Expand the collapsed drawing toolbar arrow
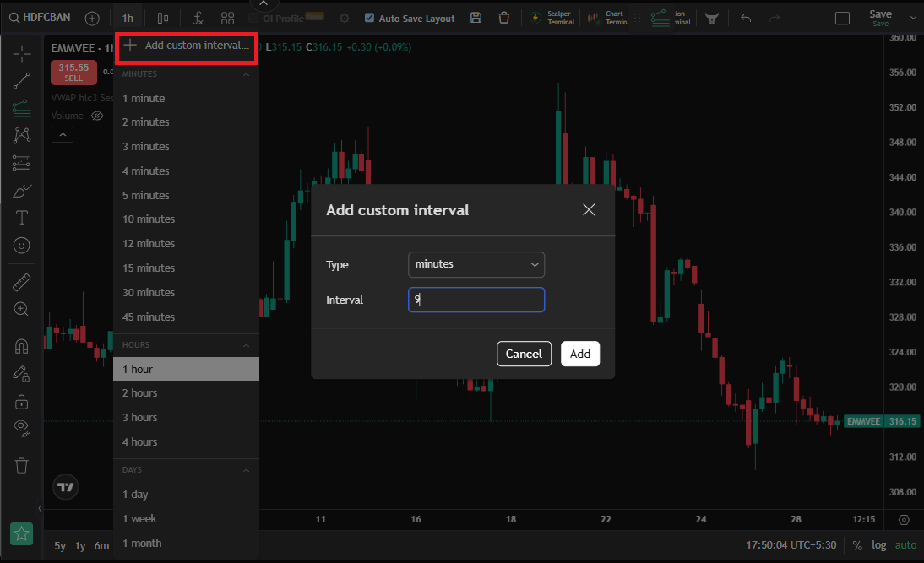 pyautogui.click(x=40, y=508)
